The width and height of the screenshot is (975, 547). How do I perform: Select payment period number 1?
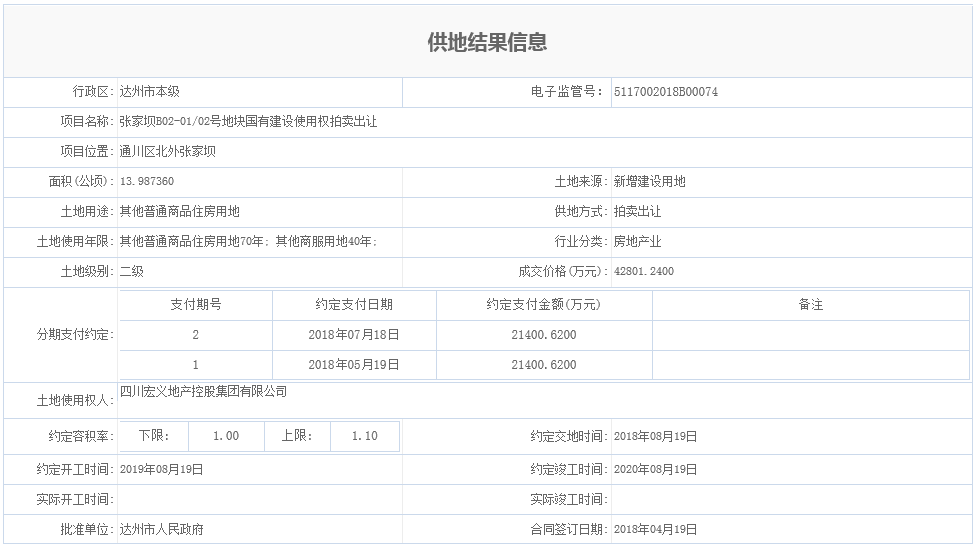click(195, 365)
